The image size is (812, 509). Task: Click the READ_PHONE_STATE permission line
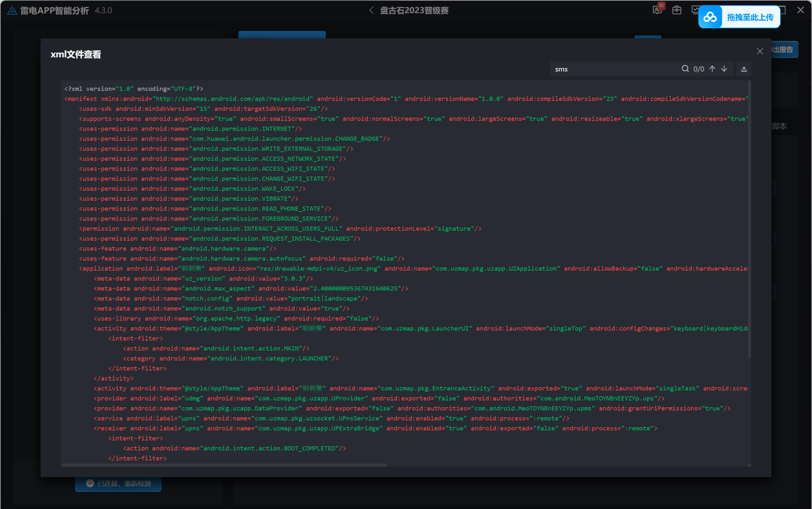click(x=205, y=208)
